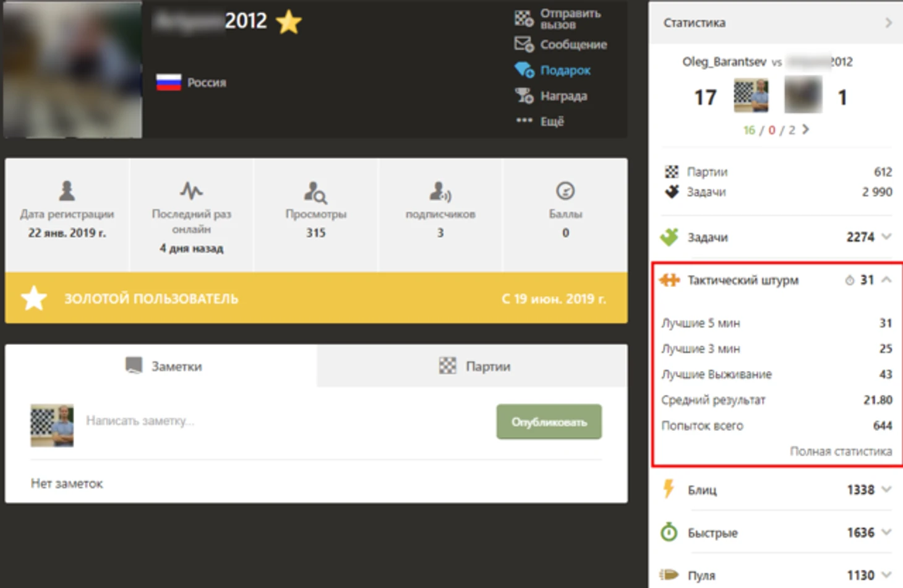
Task: Click the send challenge chessboard icon
Action: pos(524,19)
